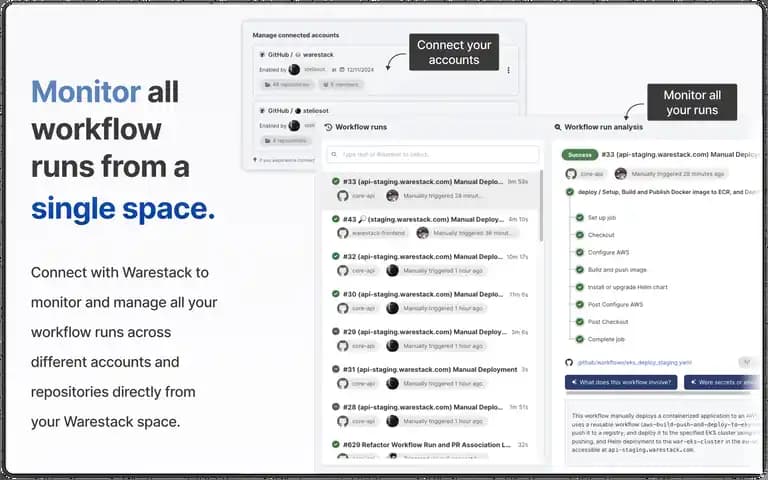The width and height of the screenshot is (768, 480).
Task: Click the core-api chip in analysis header
Action: click(x=591, y=174)
